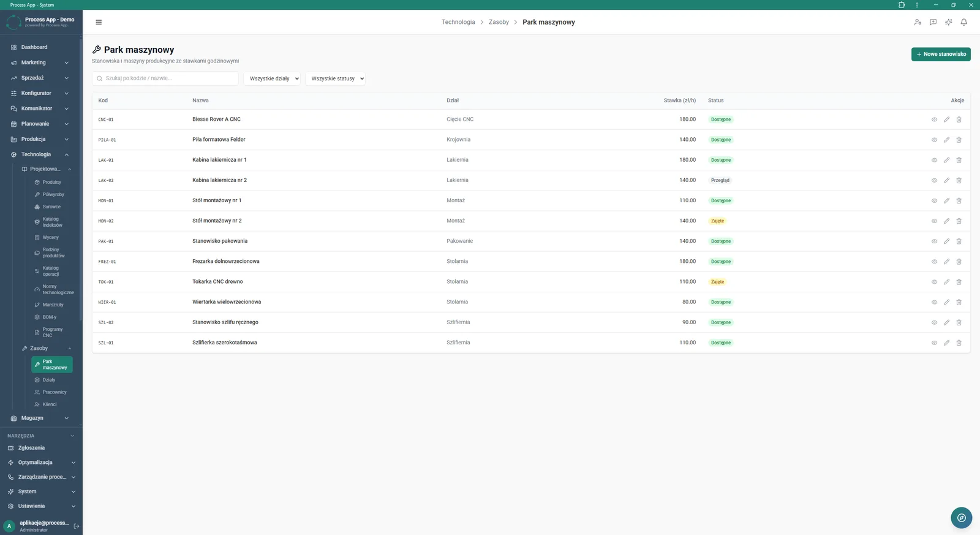Screen dimensions: 980x535
Task: Open notifications bell icon
Action: point(963,22)
